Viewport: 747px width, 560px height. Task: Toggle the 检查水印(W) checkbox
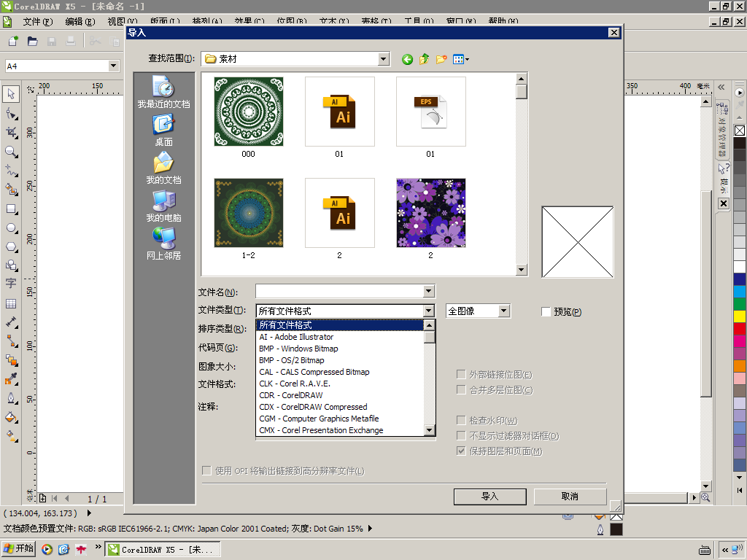tap(461, 420)
